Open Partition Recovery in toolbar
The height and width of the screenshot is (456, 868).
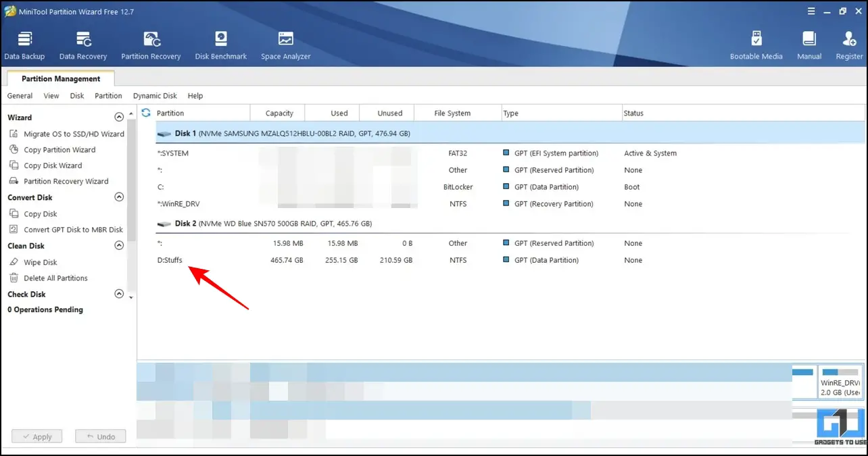151,45
